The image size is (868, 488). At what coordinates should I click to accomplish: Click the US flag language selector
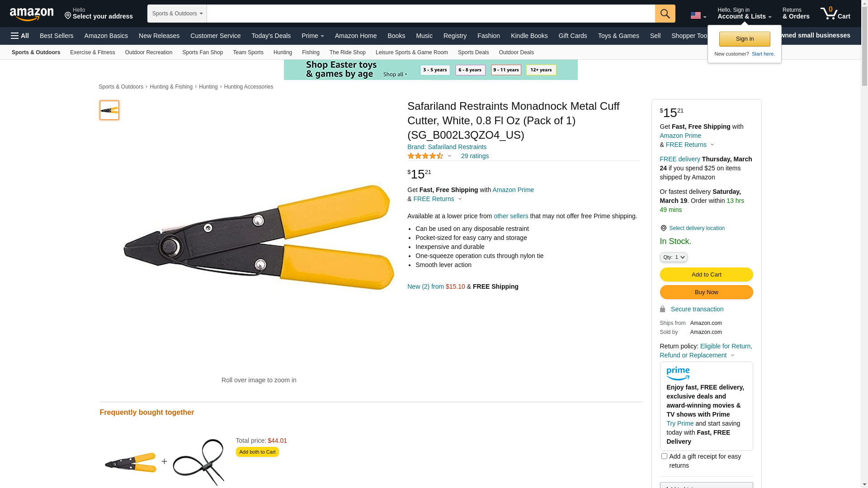(x=698, y=15)
